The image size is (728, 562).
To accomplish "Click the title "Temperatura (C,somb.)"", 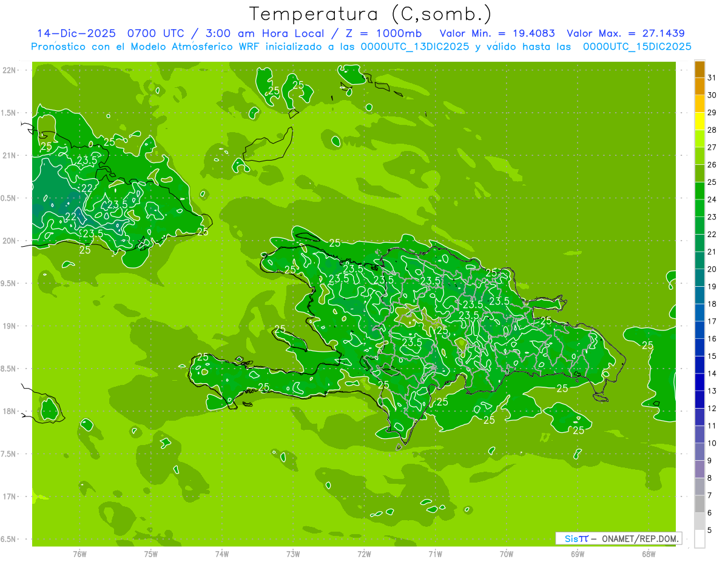I will (x=370, y=15).
